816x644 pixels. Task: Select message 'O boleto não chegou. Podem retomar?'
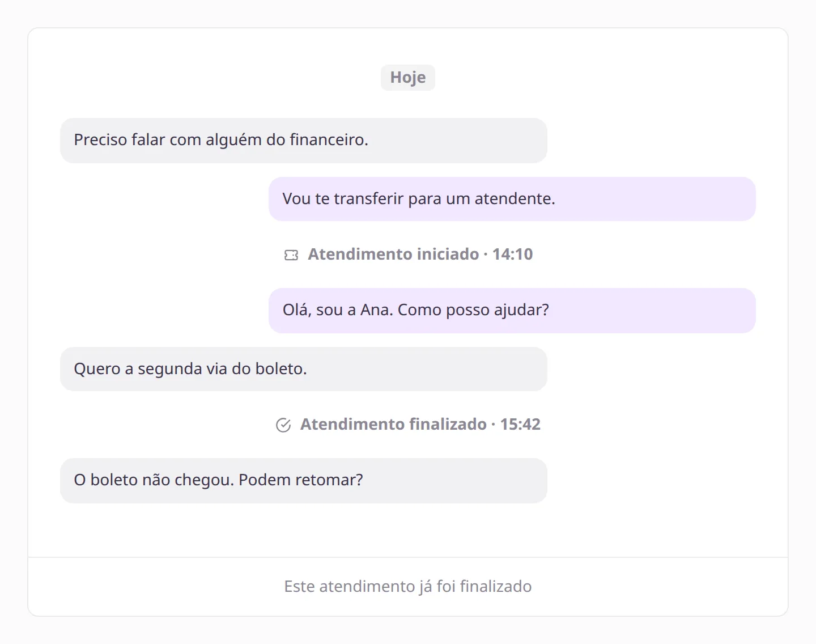click(304, 481)
